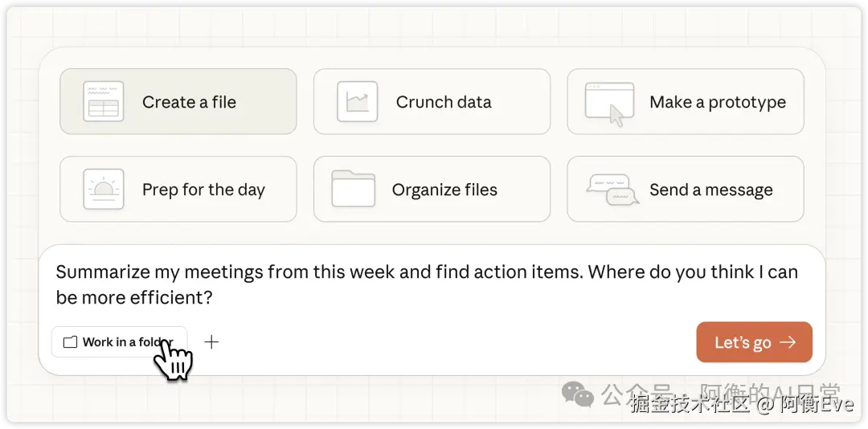868x429 pixels.
Task: Click the sunrise icon beside Prep for the day
Action: click(103, 190)
